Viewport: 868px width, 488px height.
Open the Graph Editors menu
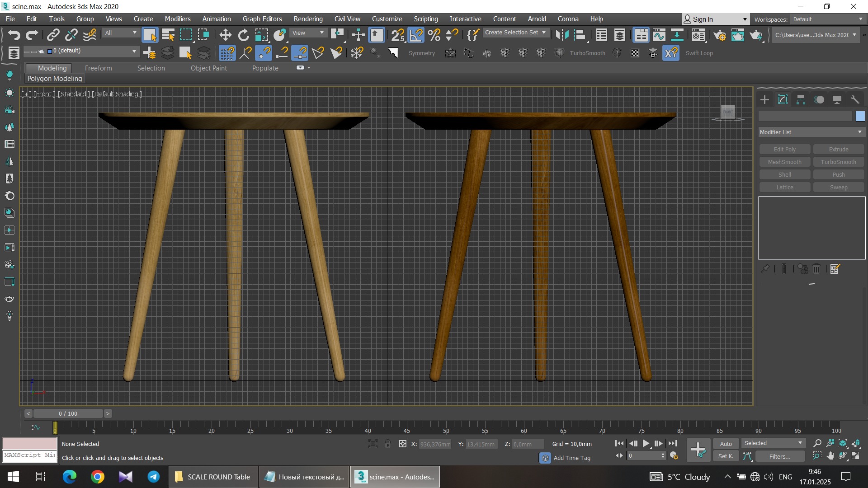(262, 19)
